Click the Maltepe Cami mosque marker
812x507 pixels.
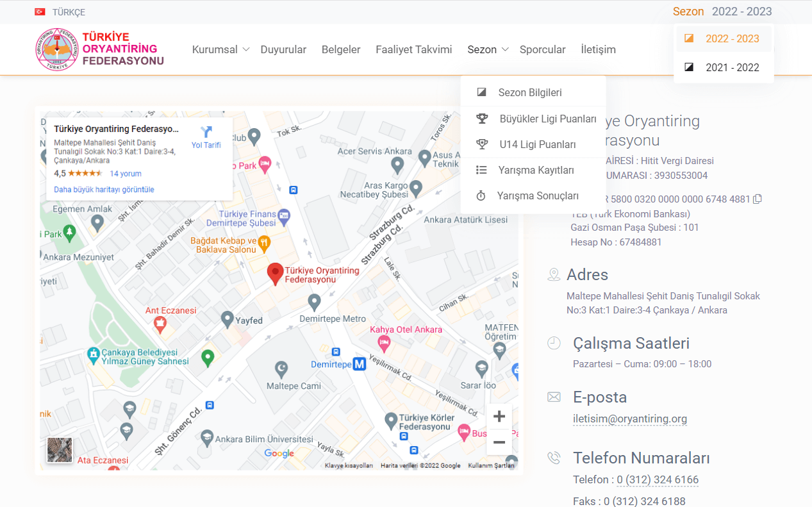coord(281,369)
